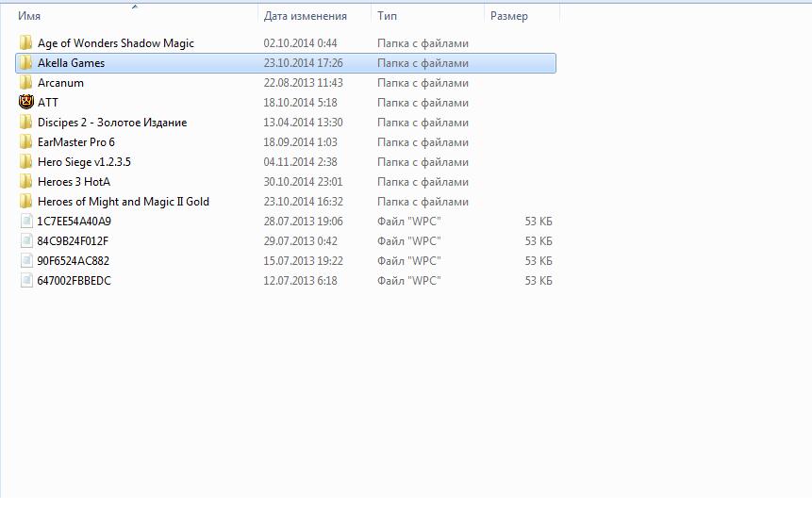
Task: Click the 1C7EE54A40A9 file icon
Action: click(x=26, y=222)
